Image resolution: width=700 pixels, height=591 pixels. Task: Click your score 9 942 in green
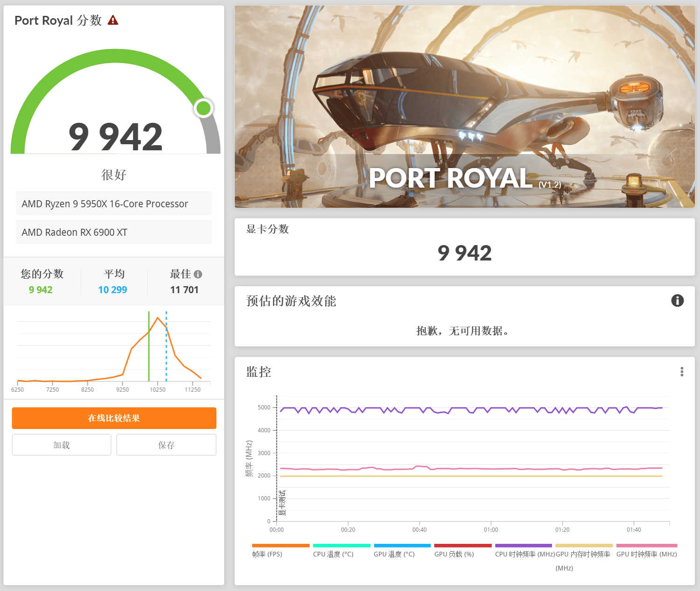(41, 289)
